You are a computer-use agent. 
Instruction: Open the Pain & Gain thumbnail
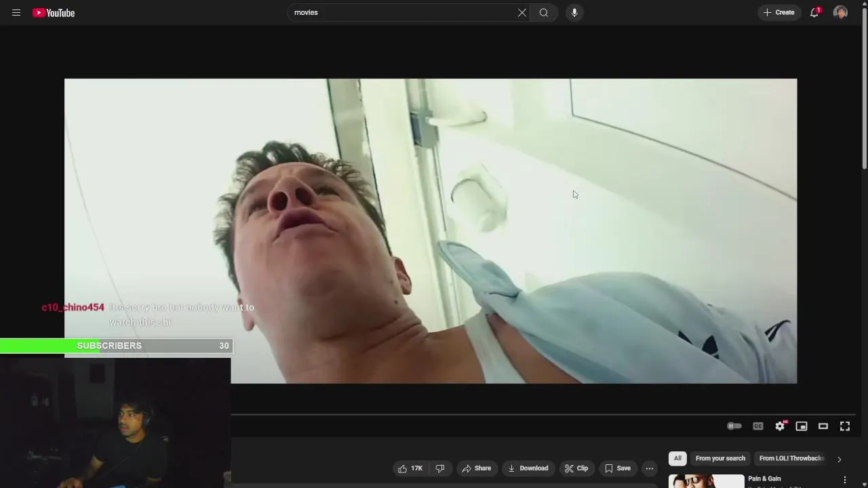[706, 481]
